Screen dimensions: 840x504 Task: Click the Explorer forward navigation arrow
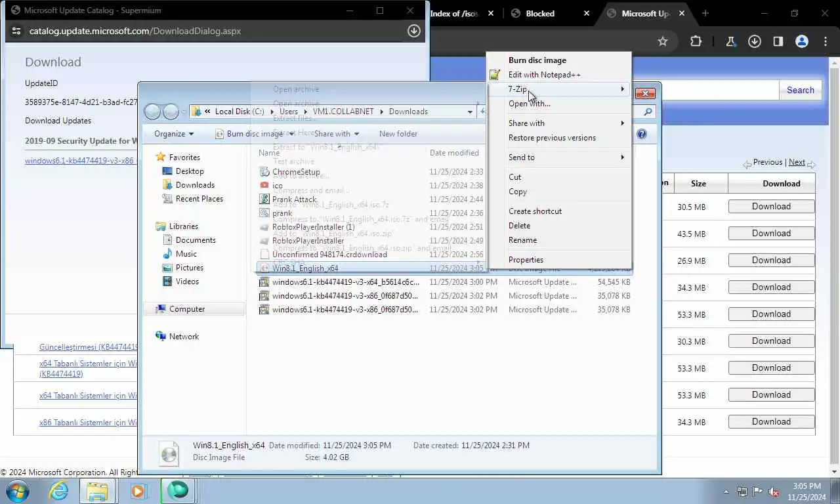pos(171,112)
